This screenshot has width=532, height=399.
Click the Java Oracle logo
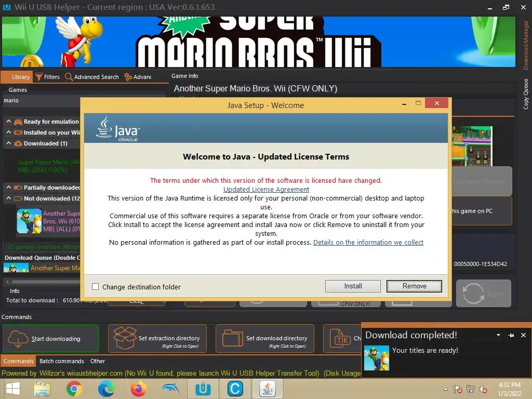(x=117, y=129)
